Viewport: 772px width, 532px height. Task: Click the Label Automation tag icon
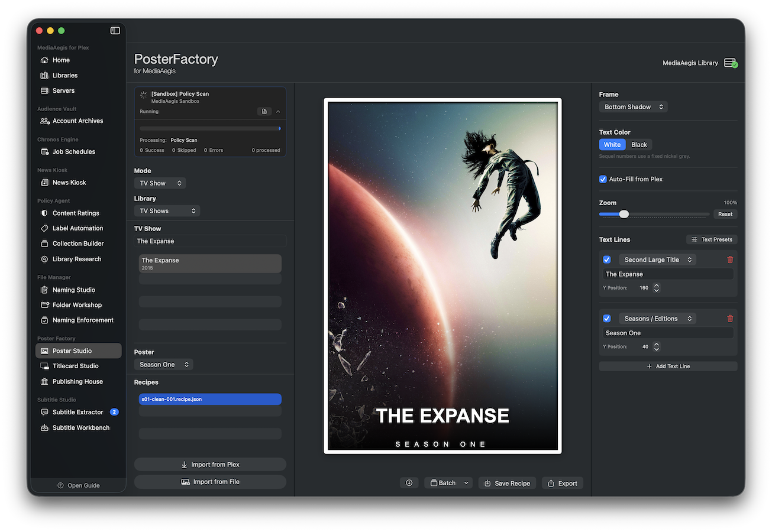(44, 228)
